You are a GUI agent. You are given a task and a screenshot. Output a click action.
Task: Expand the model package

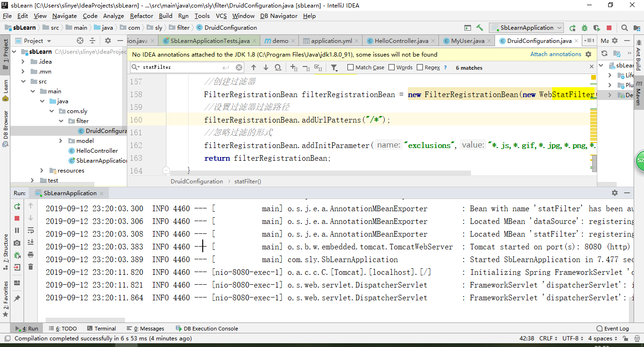(61, 141)
